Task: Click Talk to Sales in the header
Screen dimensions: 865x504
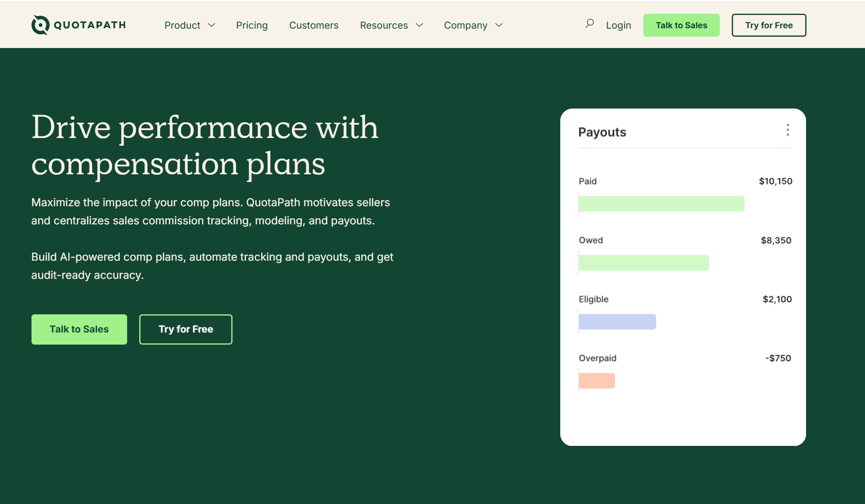Action: click(681, 25)
